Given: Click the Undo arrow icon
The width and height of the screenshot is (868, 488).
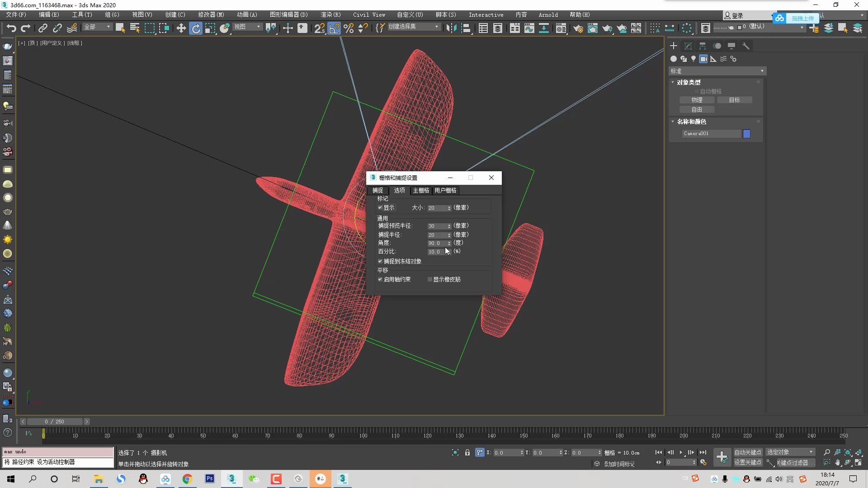Looking at the screenshot, I should click(11, 28).
